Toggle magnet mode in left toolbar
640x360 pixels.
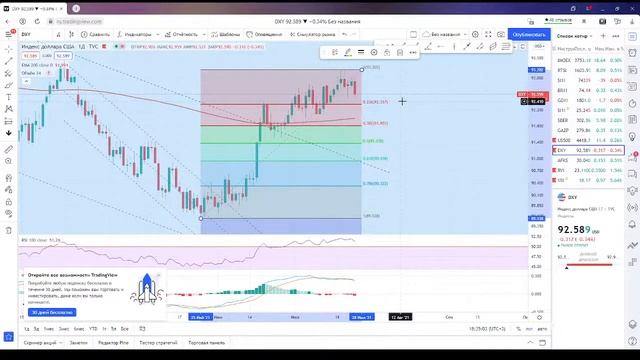click(9, 178)
